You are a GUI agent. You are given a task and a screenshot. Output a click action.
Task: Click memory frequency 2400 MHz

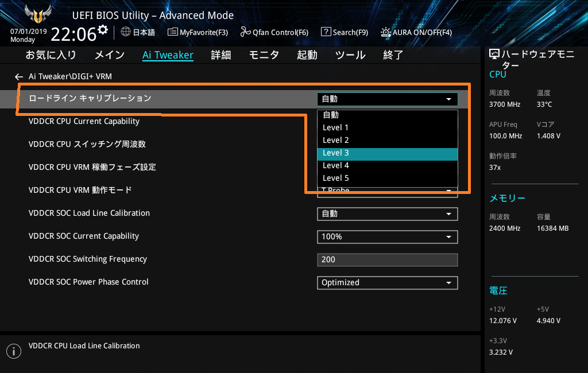[x=505, y=228]
